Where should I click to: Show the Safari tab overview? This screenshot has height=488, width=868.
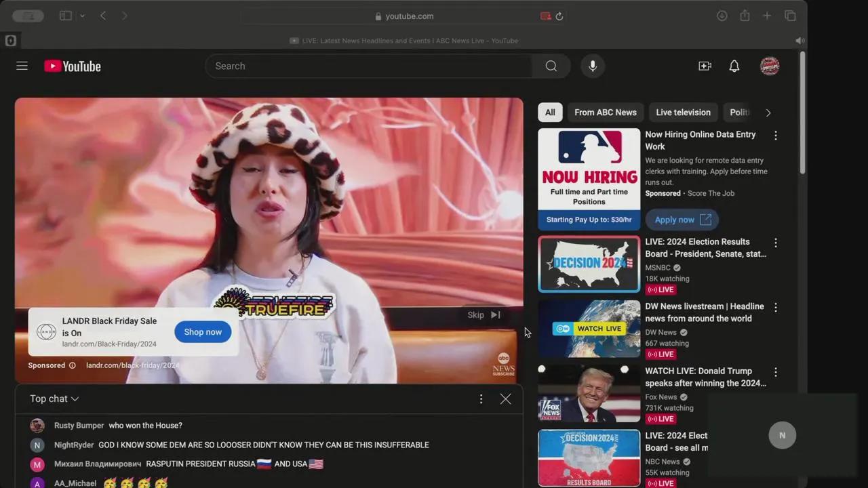coord(790,16)
